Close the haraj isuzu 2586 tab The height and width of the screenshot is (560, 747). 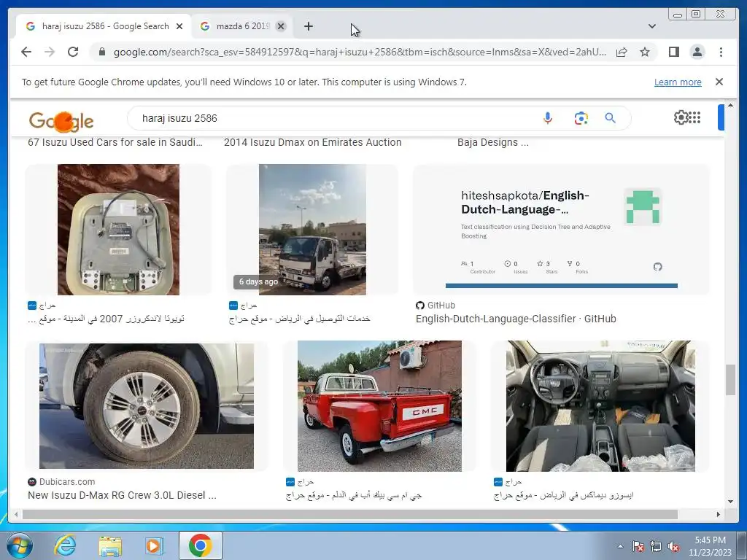(x=179, y=26)
